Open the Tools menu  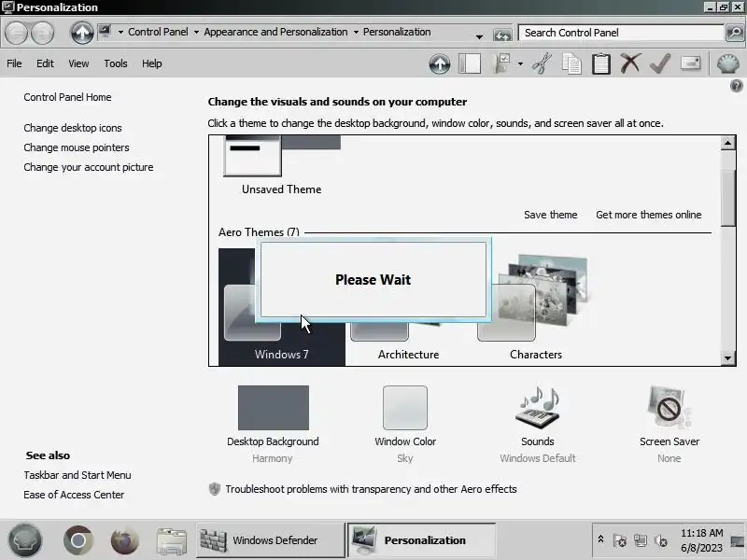(116, 63)
